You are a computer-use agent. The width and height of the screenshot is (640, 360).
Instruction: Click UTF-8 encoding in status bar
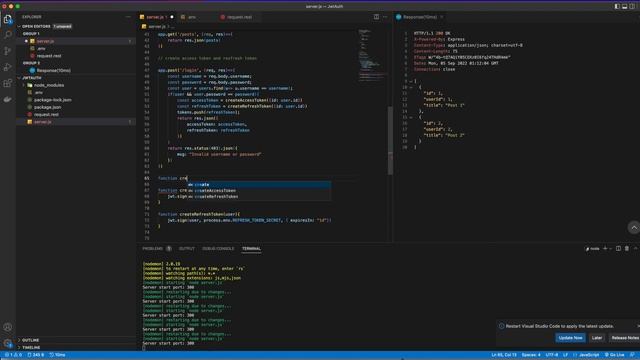(x=552, y=355)
